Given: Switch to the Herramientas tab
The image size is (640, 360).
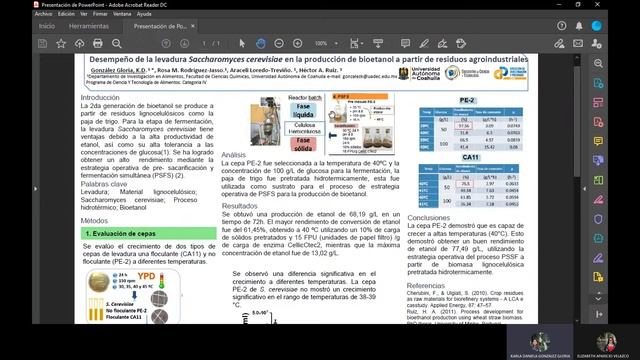Looking at the screenshot, I should click(x=89, y=26).
